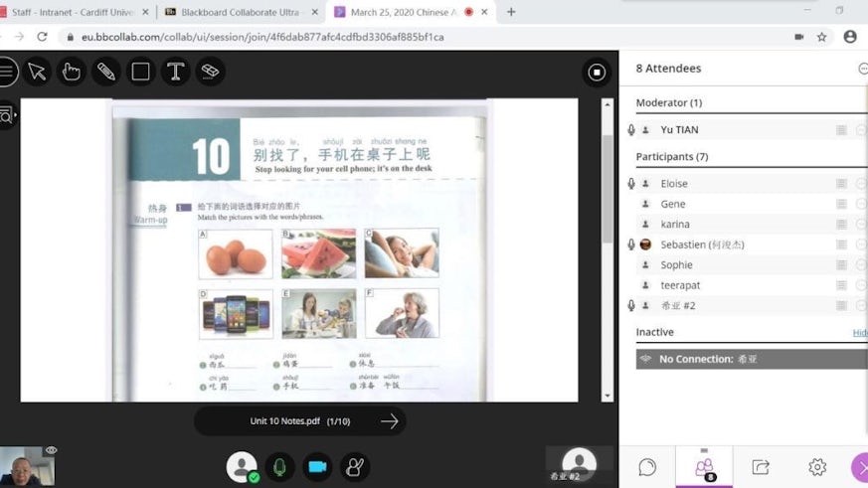Toggle raise hand button
Screen dimensions: 868x488
pyautogui.click(x=355, y=466)
